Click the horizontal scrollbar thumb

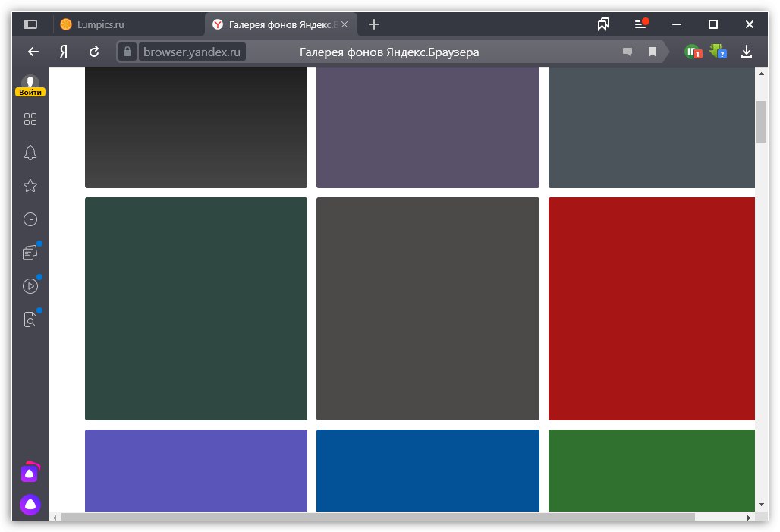(x=378, y=517)
